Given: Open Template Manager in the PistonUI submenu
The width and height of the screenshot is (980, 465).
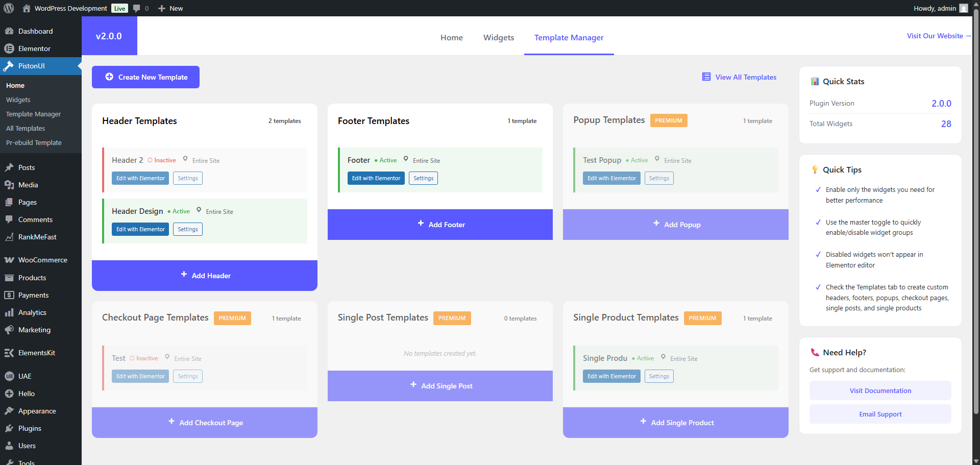Looking at the screenshot, I should [33, 114].
